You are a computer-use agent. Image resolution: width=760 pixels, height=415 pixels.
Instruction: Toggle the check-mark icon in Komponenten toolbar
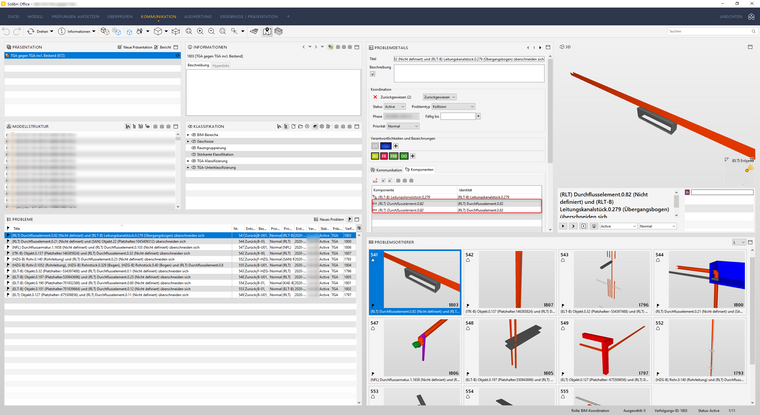(383, 180)
